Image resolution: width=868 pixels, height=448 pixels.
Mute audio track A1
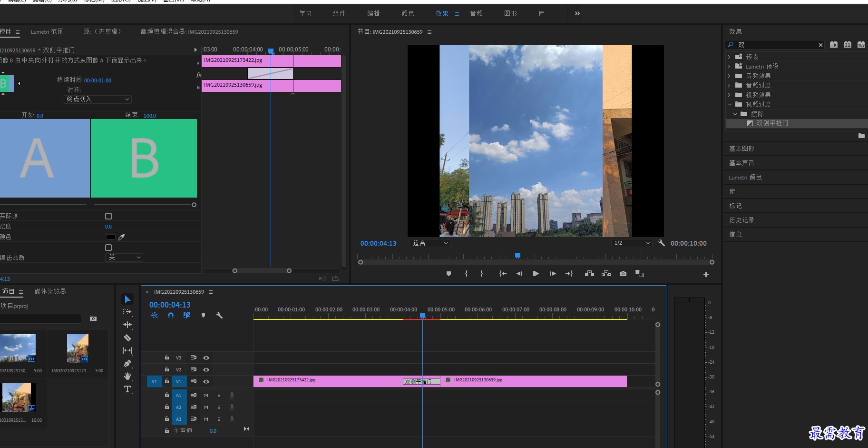click(206, 395)
